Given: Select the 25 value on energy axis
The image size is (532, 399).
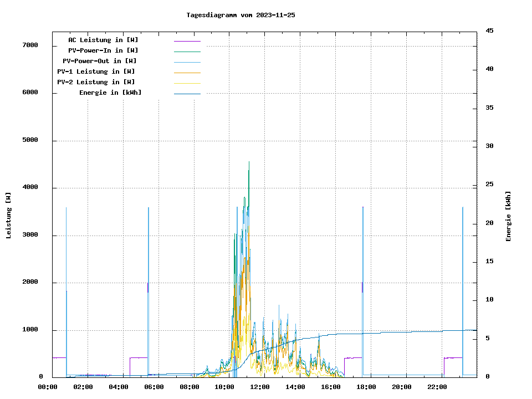Looking at the screenshot, I should click(490, 185).
